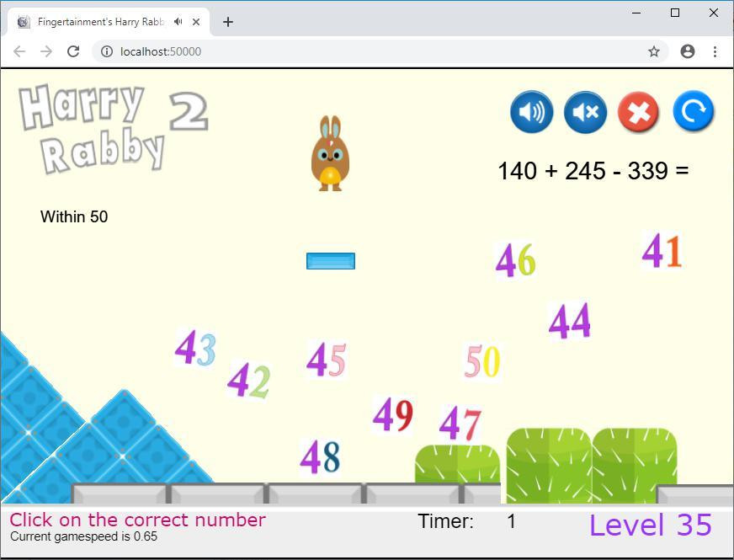Turn the game sound on
This screenshot has height=560, width=734.
(x=532, y=112)
